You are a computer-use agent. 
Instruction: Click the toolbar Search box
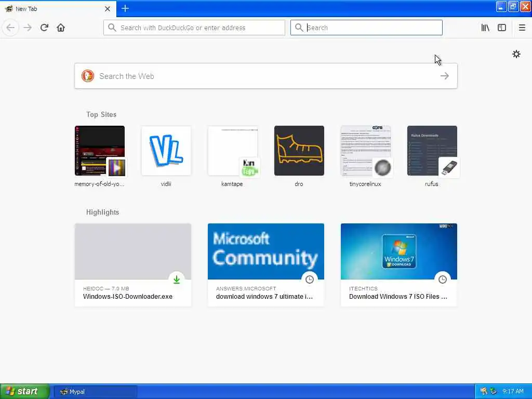(366, 28)
